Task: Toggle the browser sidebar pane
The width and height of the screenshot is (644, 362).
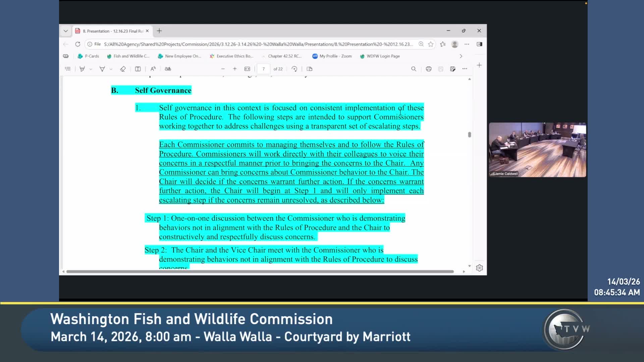Action: tap(479, 44)
